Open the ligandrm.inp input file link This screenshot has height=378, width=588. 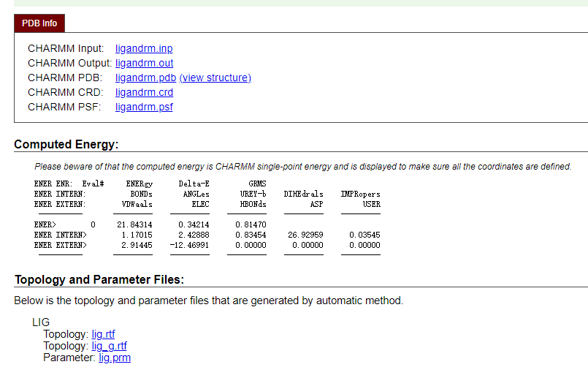coord(144,49)
